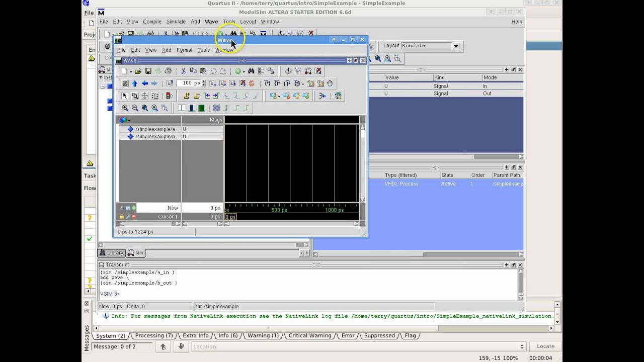This screenshot has width=644, height=362.
Task: Click the Print icon in Wave toolbar
Action: 168,71
